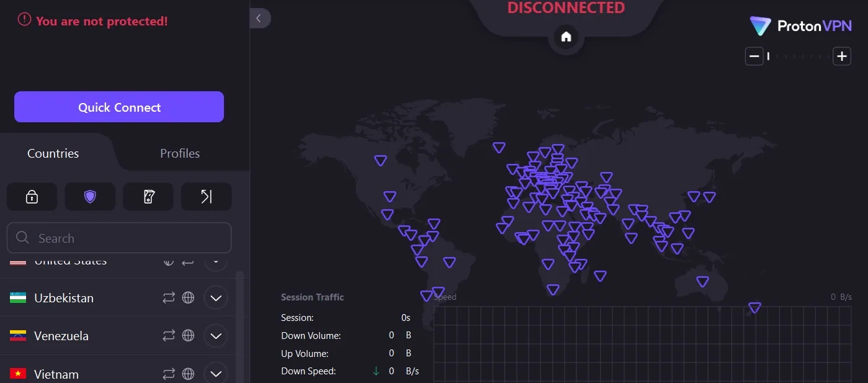Click the Vietnam flag icon
The height and width of the screenshot is (383, 868).
coord(18,374)
